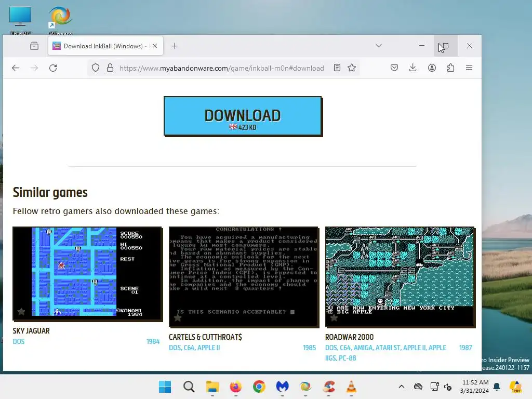Viewport: 532px width, 399px height.
Task: Reload the current page
Action: point(53,68)
